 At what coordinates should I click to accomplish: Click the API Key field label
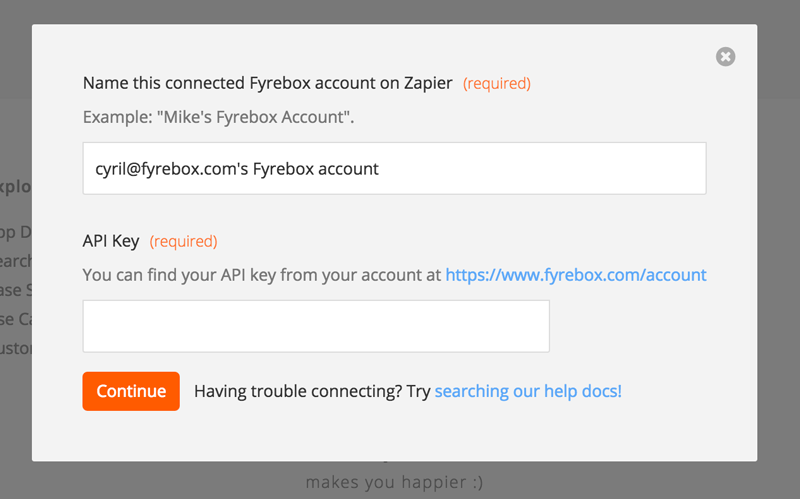pos(111,241)
